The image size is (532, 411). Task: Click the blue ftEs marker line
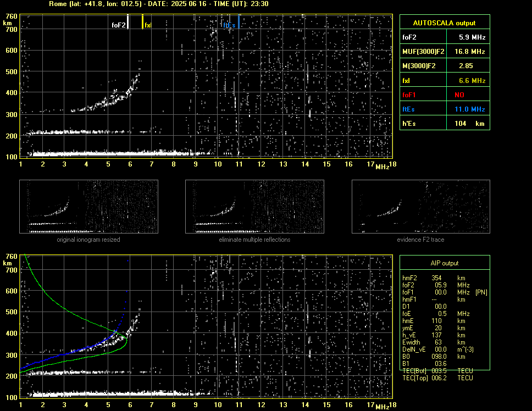click(x=239, y=21)
